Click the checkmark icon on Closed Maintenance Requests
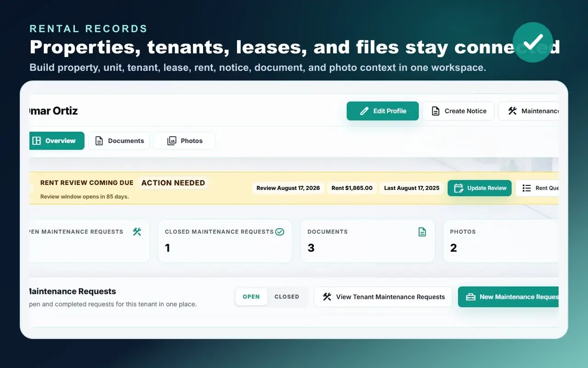Image resolution: width=588 pixels, height=368 pixels. (279, 232)
